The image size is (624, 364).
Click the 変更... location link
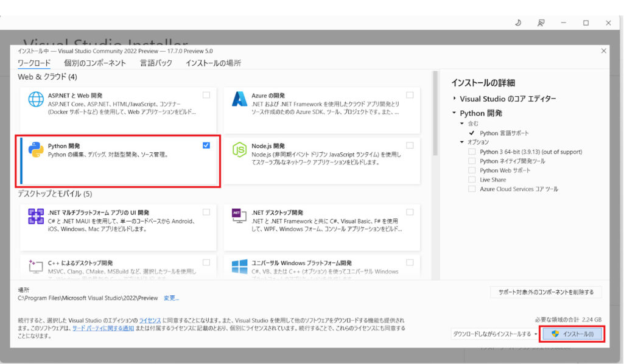point(171,298)
